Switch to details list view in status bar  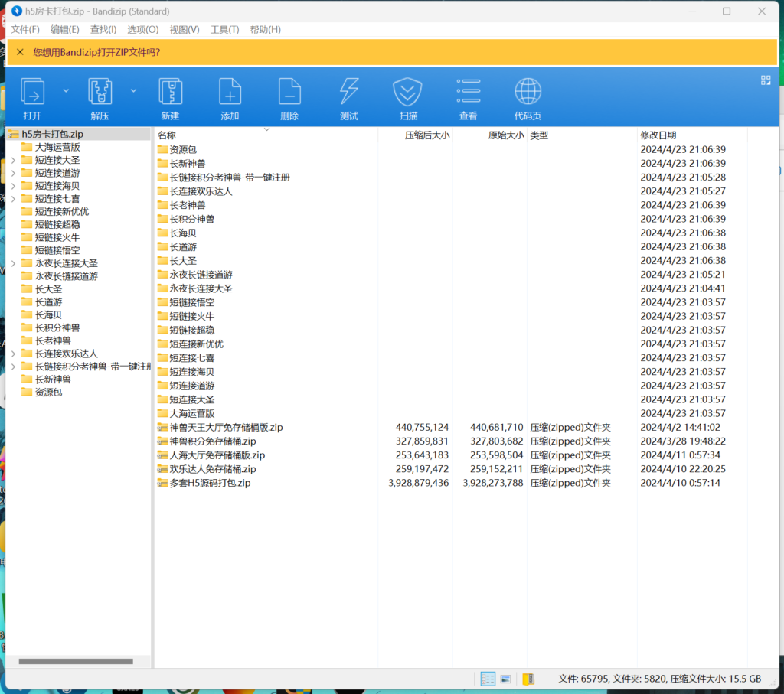point(488,679)
